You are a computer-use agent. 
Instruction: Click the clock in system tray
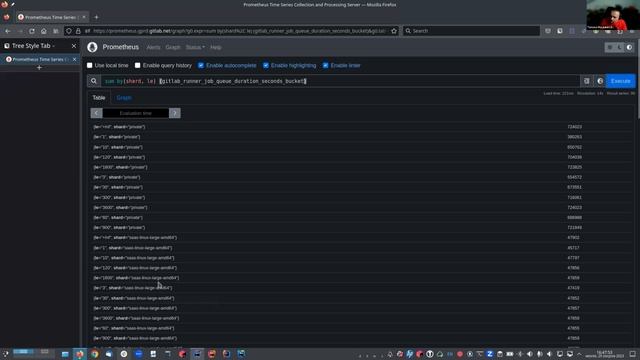click(604, 354)
